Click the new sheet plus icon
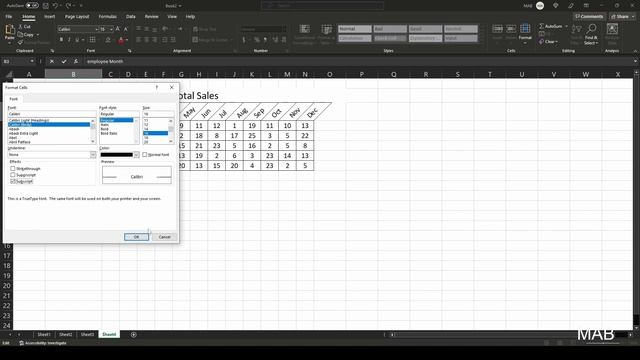Viewport: 640px width, 360px height. [133, 334]
